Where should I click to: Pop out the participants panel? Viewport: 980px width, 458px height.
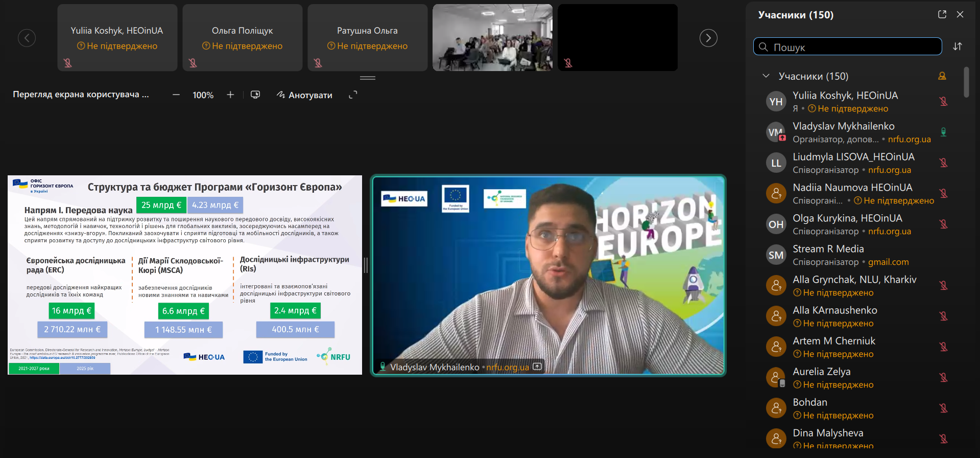click(942, 14)
